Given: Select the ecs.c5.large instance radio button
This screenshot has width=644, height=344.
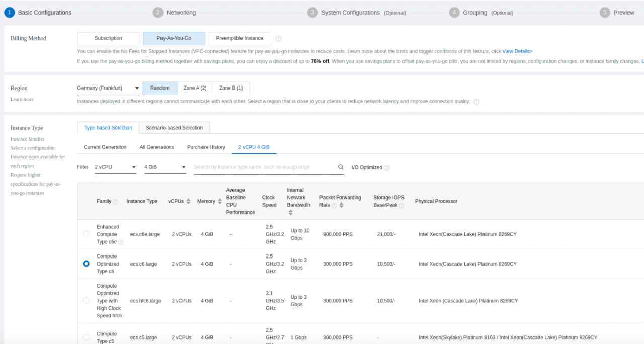Looking at the screenshot, I should coord(86,337).
